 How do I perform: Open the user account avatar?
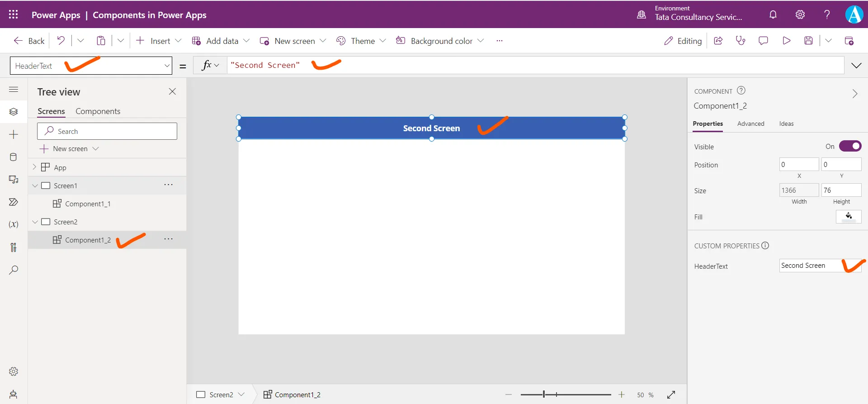pos(854,14)
